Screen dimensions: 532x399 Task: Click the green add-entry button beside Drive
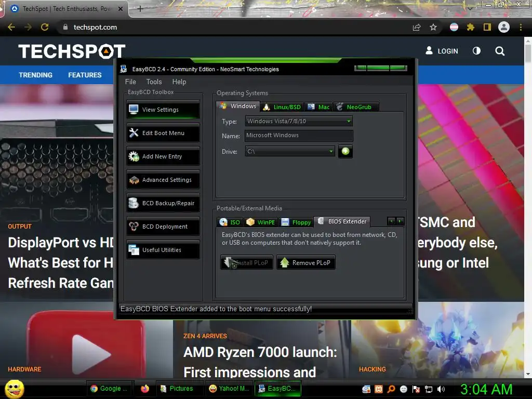[345, 151]
